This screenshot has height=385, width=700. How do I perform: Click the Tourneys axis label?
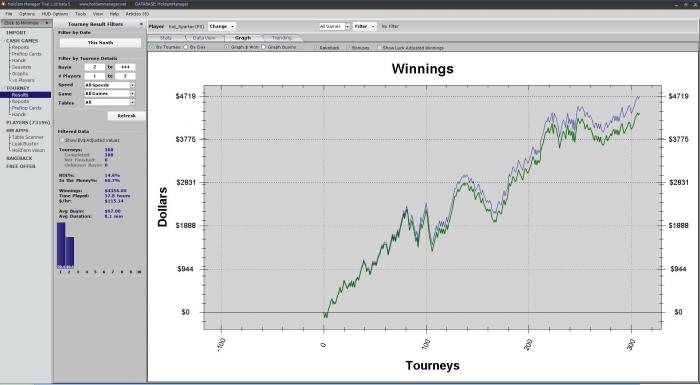click(x=432, y=365)
